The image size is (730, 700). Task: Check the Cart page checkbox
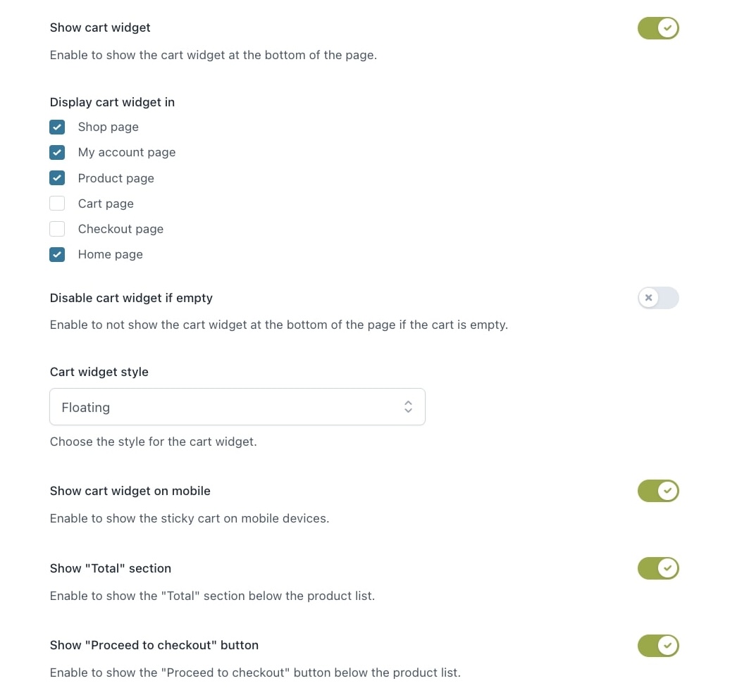(57, 204)
